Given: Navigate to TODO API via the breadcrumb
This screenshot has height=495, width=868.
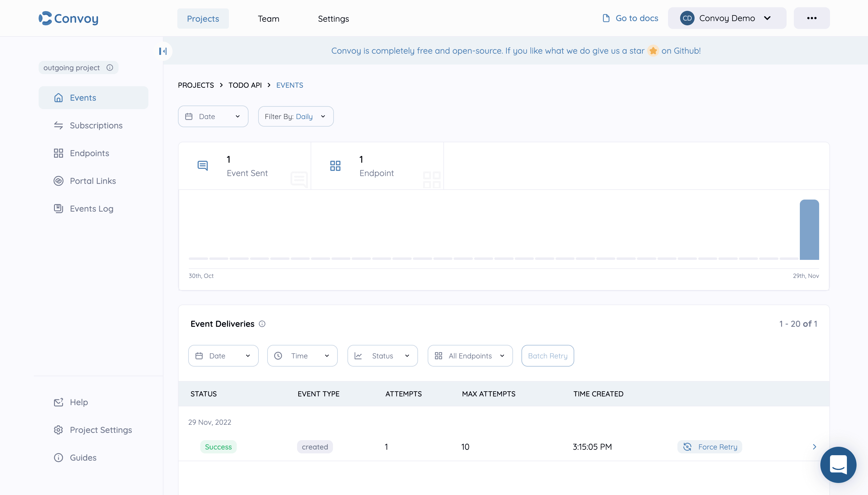Looking at the screenshot, I should coord(245,85).
